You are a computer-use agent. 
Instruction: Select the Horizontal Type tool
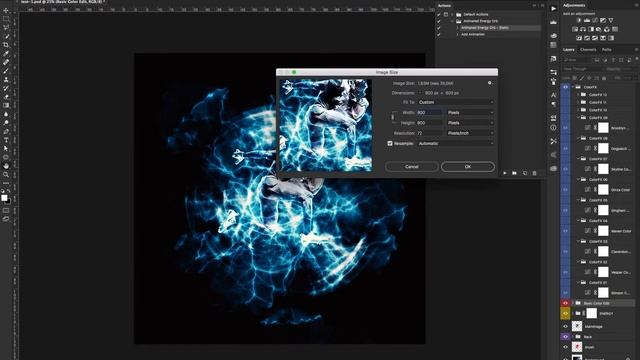click(6, 140)
